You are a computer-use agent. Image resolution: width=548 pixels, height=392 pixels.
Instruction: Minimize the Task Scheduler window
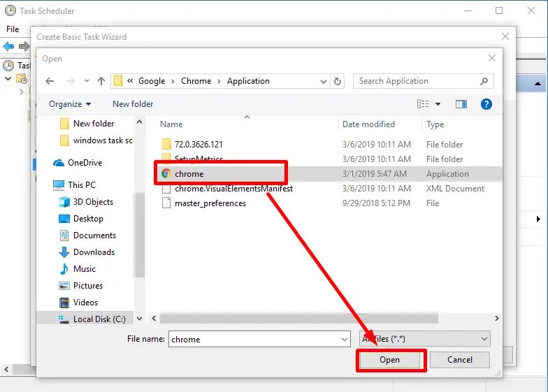tap(467, 11)
